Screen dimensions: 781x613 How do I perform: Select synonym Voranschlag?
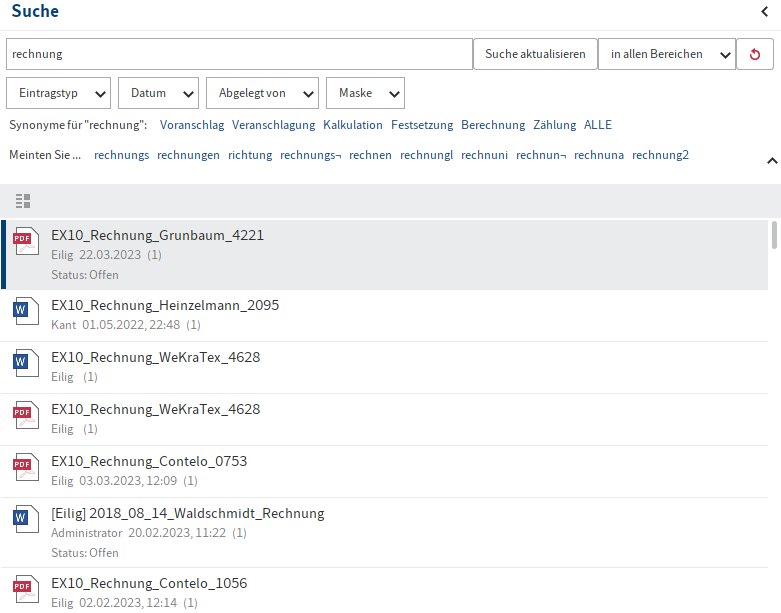192,125
